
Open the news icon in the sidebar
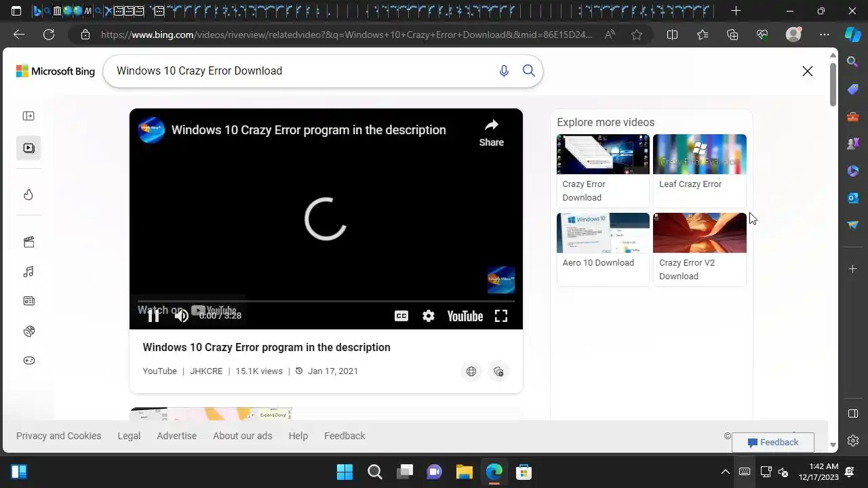click(x=28, y=301)
